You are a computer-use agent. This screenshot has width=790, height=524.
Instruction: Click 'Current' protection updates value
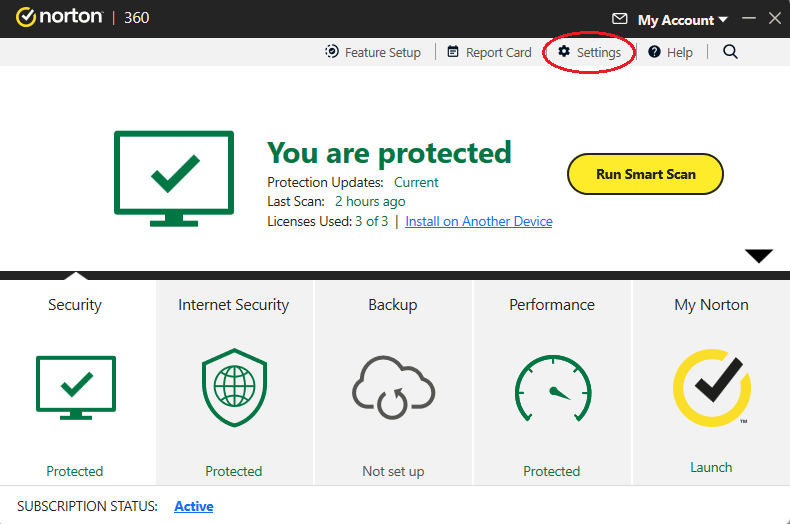coord(416,182)
